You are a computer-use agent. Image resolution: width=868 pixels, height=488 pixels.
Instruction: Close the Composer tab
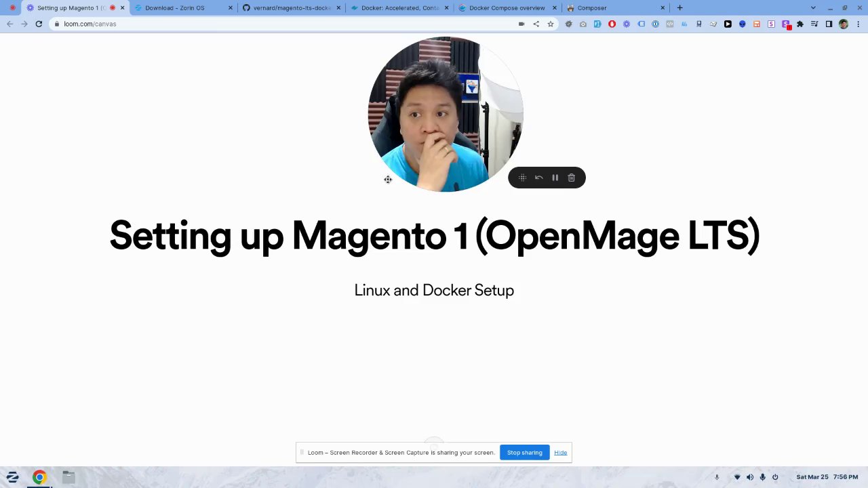(663, 7)
